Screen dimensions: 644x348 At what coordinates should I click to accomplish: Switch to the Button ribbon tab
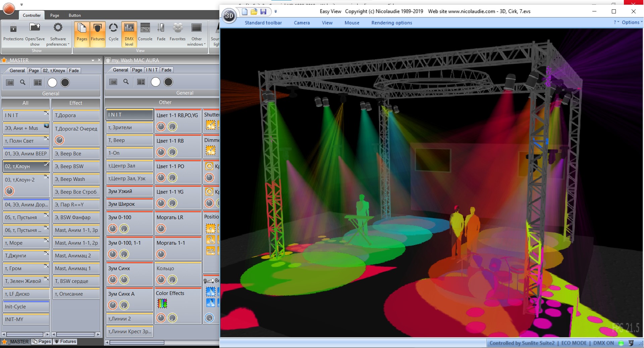74,15
